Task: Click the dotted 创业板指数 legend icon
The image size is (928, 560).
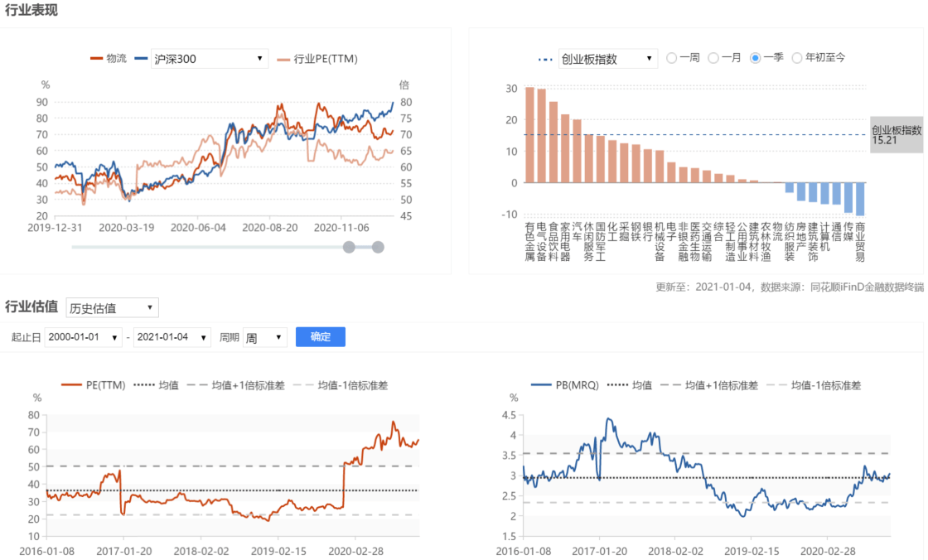Action: 545,59
